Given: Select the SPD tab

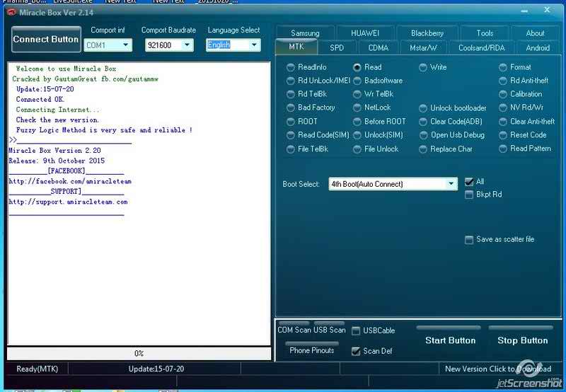Looking at the screenshot, I should tap(337, 47).
